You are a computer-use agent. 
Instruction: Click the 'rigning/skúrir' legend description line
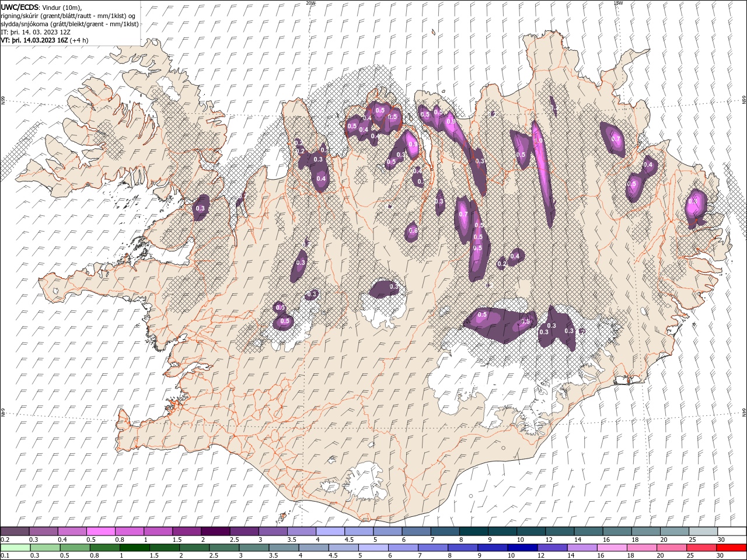click(68, 15)
